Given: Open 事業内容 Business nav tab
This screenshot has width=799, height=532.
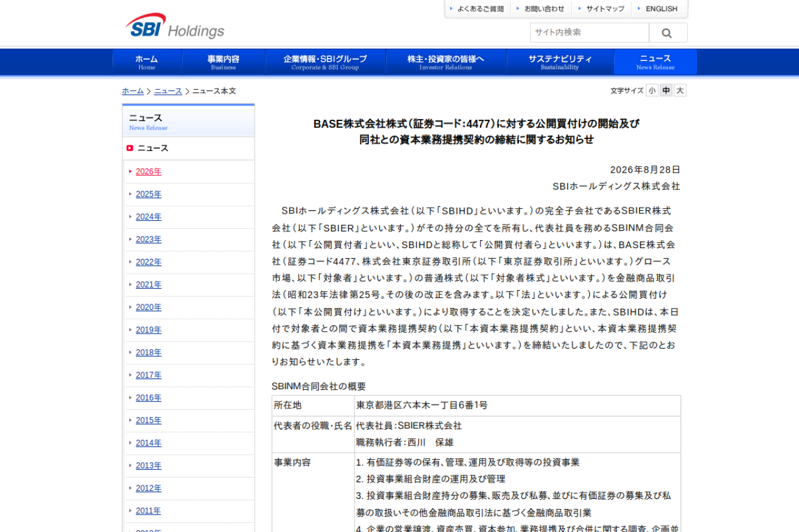Looking at the screenshot, I should coord(223,62).
